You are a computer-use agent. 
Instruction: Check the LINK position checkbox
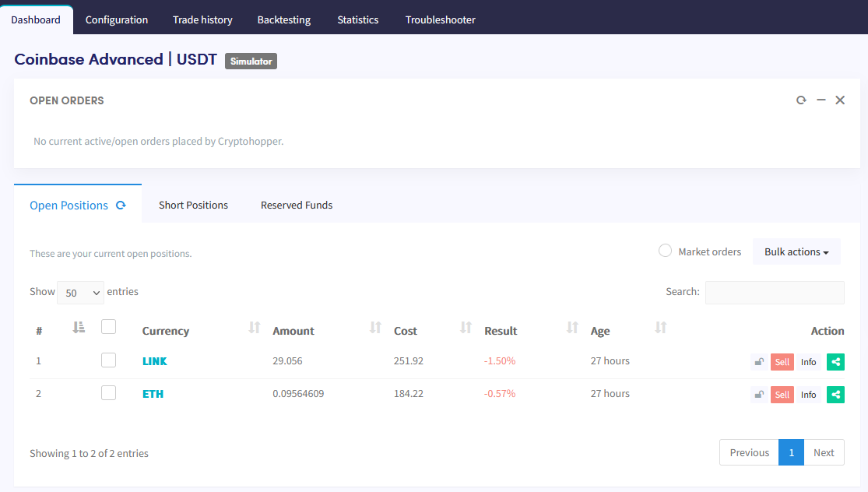click(x=108, y=360)
